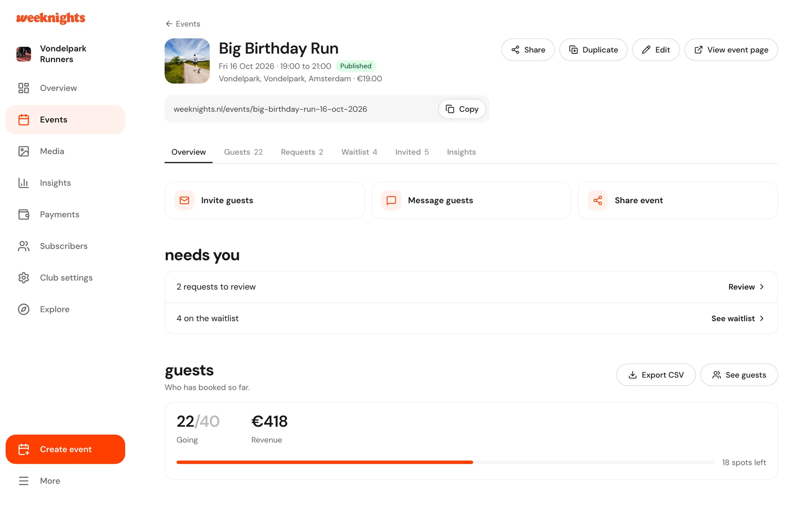The image size is (812, 508).
Task: Open Payments from the sidebar
Action: coord(65,215)
